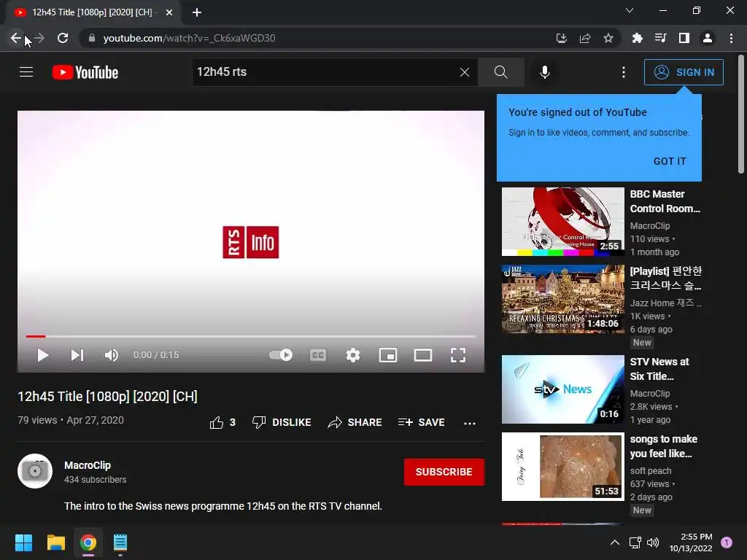The height and width of the screenshot is (560, 747).
Task: Bookmark this page with the star icon
Action: pos(608,38)
